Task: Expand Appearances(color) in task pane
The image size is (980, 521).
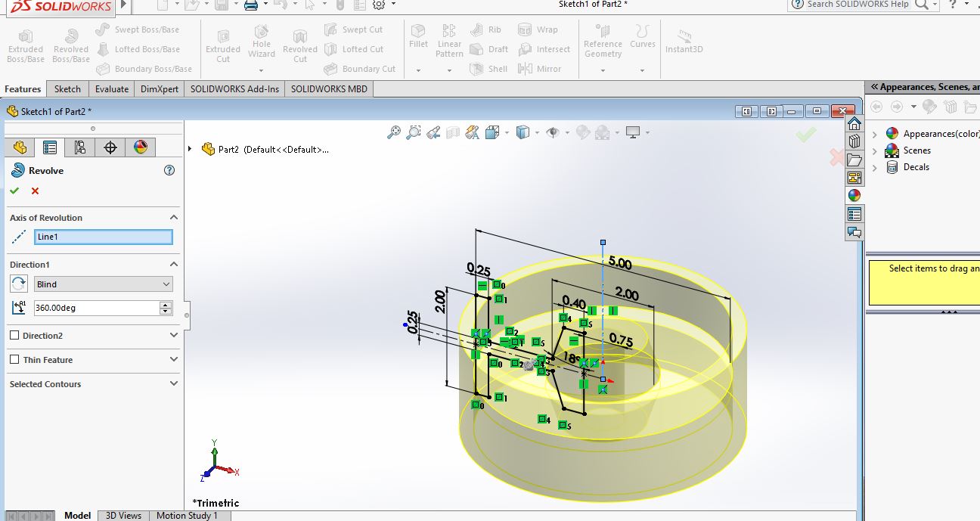Action: [875, 134]
